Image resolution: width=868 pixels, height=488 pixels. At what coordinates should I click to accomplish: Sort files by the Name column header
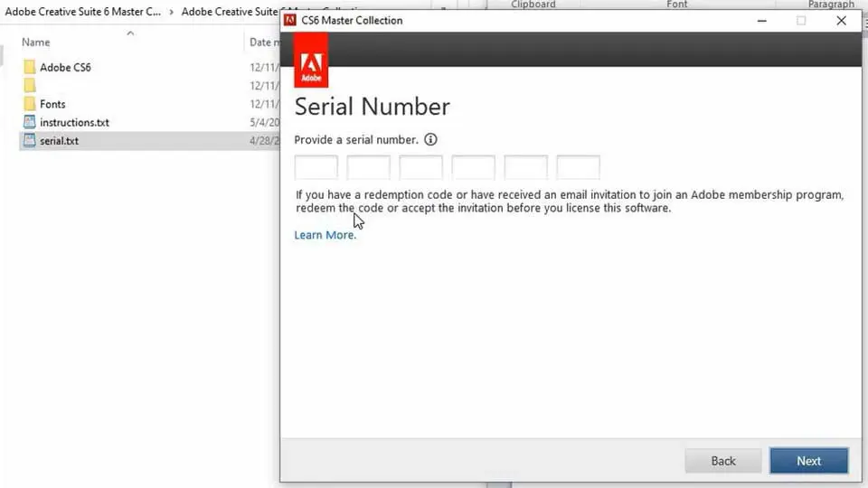(36, 42)
